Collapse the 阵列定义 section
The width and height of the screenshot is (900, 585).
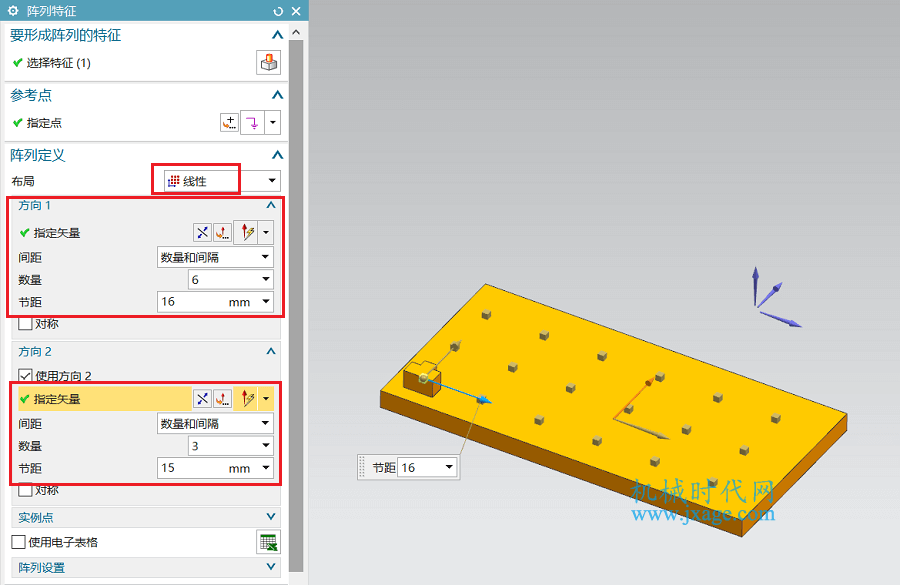coord(277,155)
